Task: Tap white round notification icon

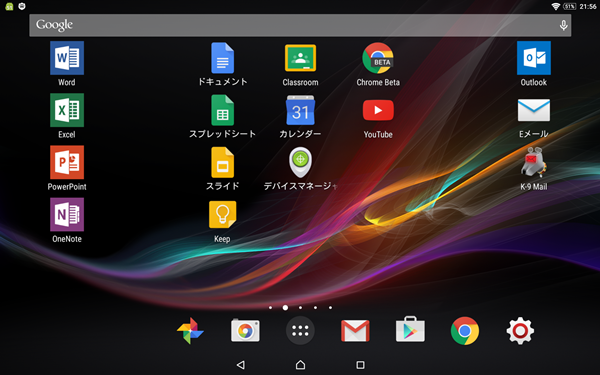Action: click(22, 6)
